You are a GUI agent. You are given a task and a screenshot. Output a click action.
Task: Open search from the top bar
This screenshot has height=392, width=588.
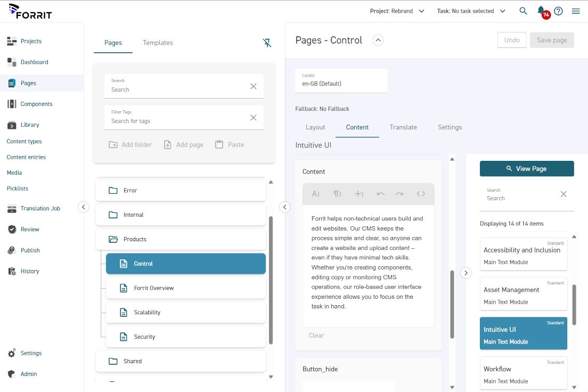[x=523, y=10]
